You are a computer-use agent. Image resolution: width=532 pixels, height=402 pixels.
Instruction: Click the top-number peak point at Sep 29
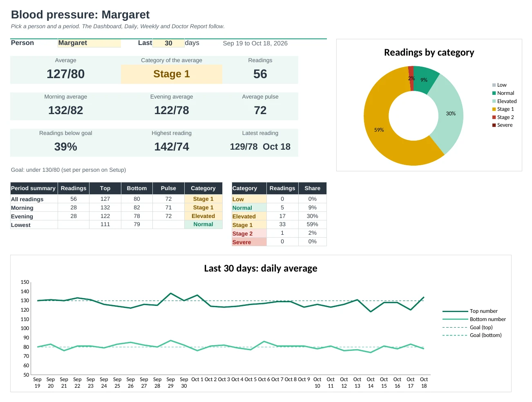point(170,293)
